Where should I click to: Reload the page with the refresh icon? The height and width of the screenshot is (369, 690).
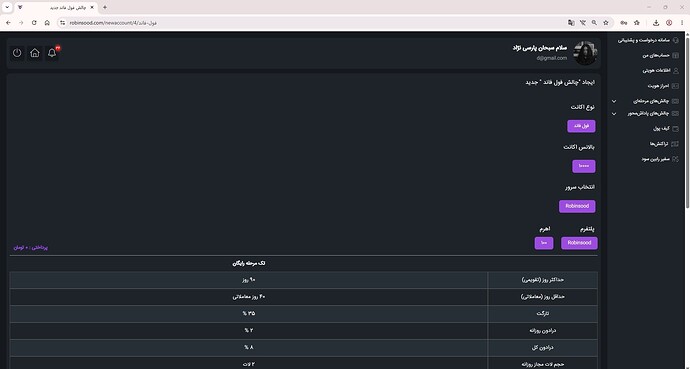[x=34, y=23]
